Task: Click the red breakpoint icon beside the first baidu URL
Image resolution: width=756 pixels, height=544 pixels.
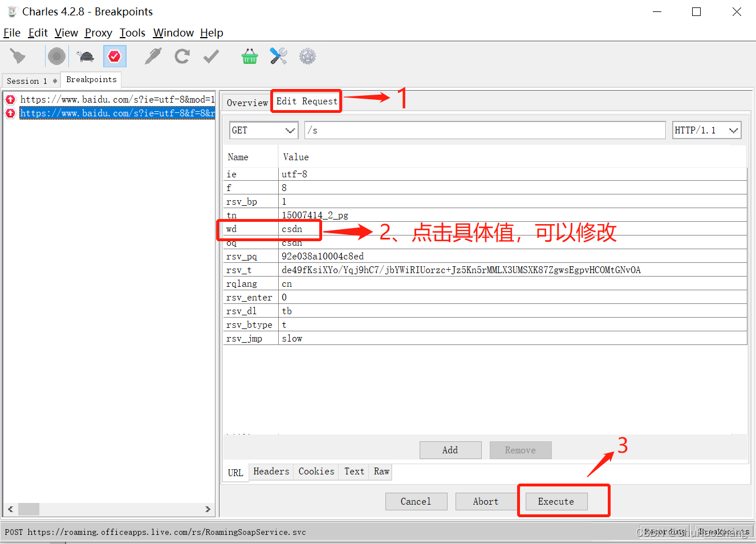Action: [10, 99]
